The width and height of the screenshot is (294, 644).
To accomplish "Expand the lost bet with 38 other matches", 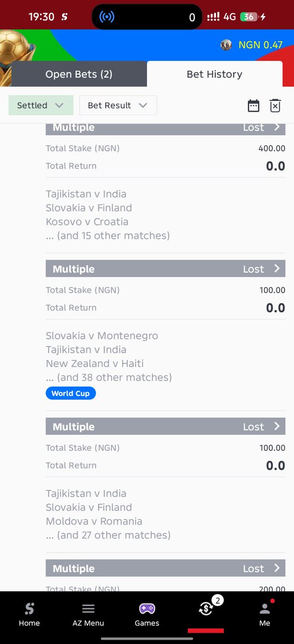I will (165, 269).
